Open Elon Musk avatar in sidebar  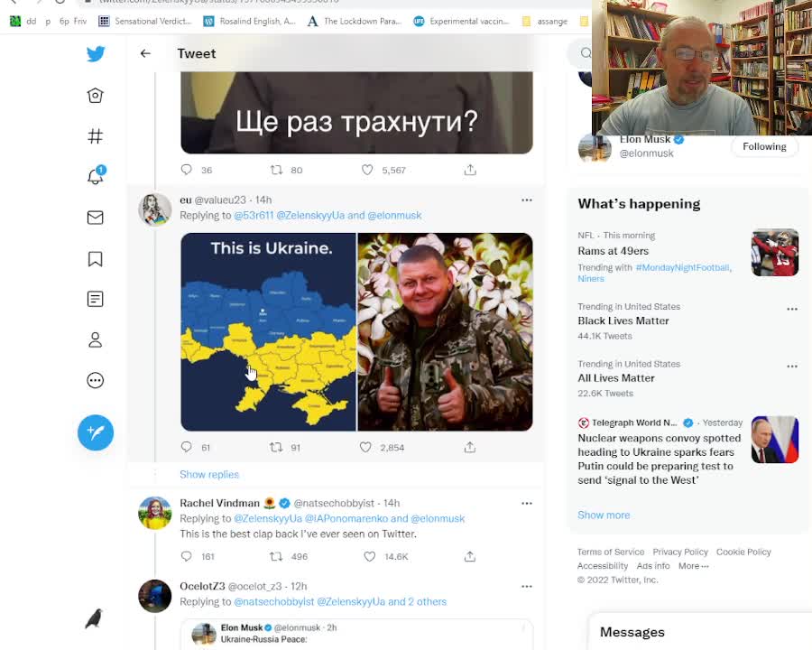[595, 148]
